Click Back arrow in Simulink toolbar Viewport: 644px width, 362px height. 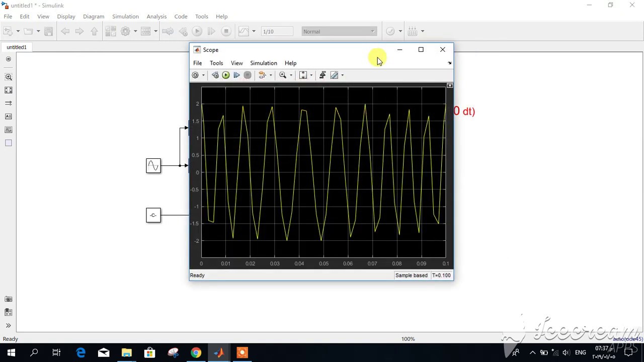click(65, 31)
